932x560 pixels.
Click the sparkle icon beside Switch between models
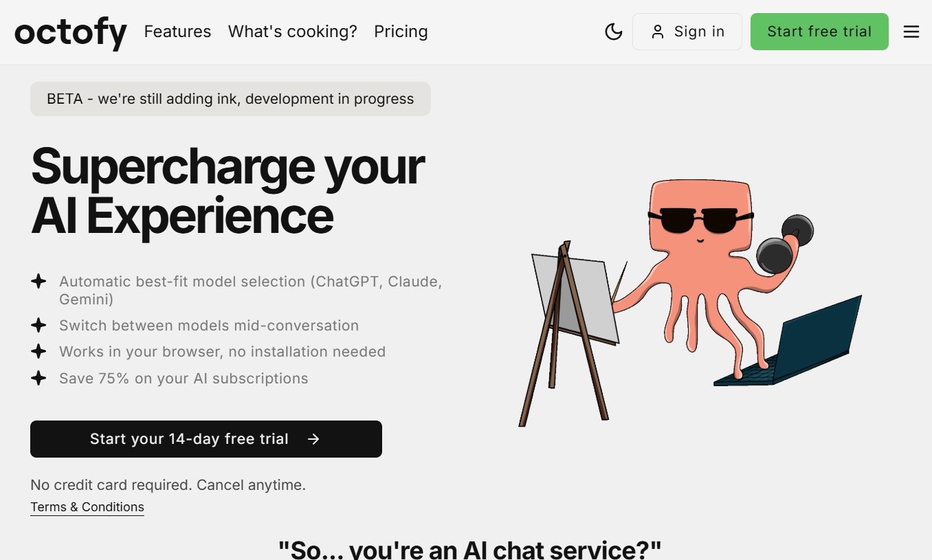pos(38,326)
